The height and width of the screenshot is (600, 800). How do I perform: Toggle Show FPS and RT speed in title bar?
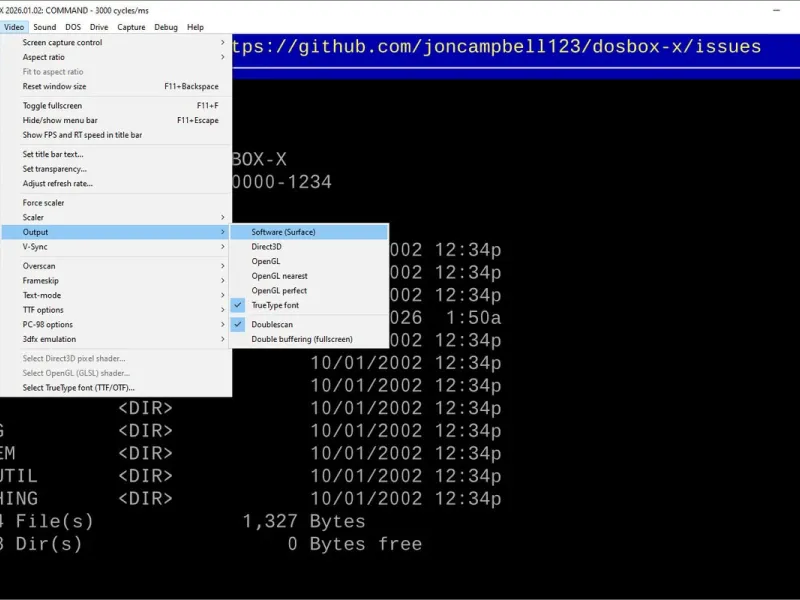coord(116,135)
